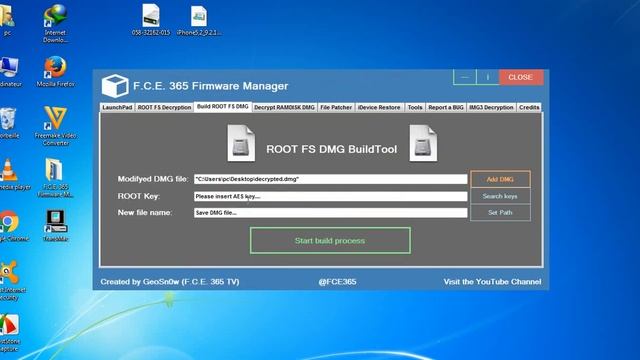Viewport: 640px width, 360px height.
Task: Open the VLC media player desktop icon
Action: click(x=10, y=175)
